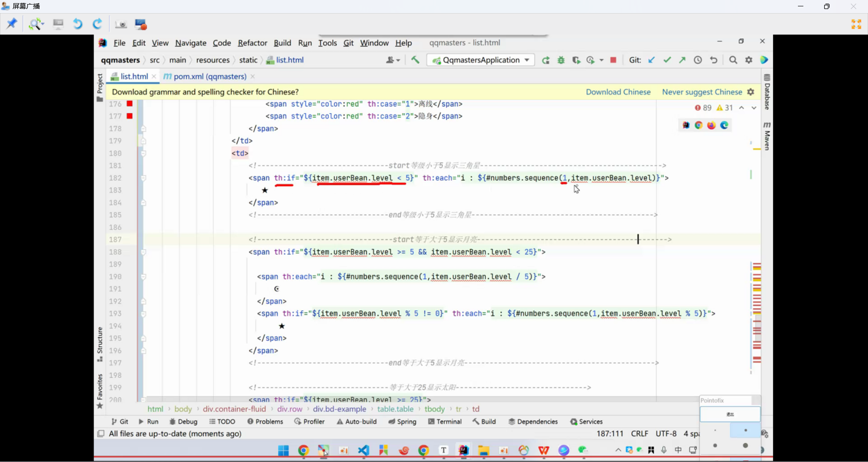Click the Git commit checkmark icon
Image resolution: width=868 pixels, height=462 pixels.
point(667,60)
